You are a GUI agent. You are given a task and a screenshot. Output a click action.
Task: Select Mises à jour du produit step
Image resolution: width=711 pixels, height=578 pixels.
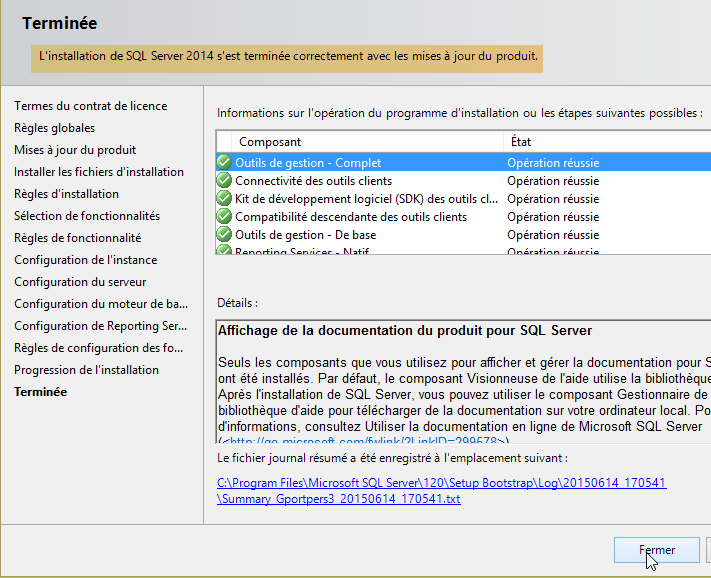pyautogui.click(x=75, y=150)
